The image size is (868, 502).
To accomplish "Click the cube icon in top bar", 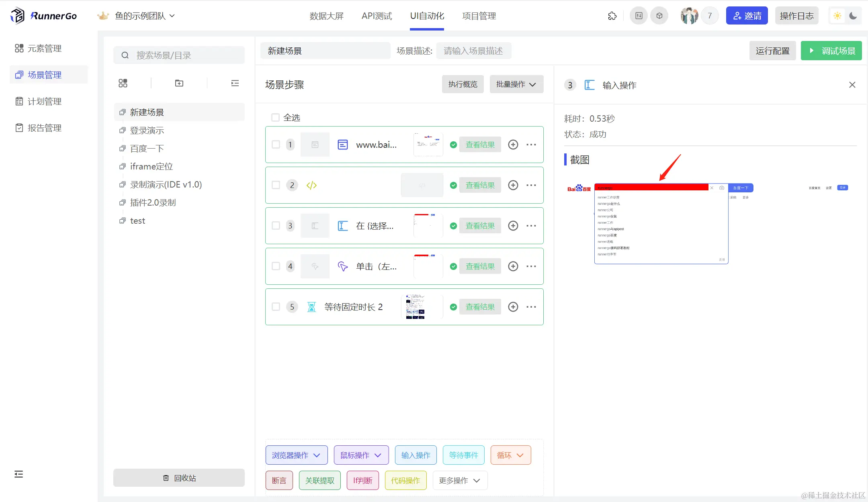I will point(659,16).
